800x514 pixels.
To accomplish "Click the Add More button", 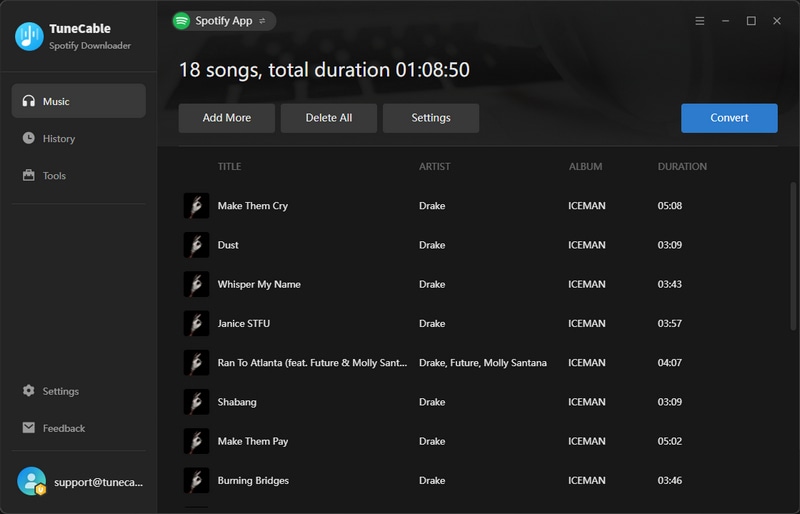I will click(x=227, y=118).
